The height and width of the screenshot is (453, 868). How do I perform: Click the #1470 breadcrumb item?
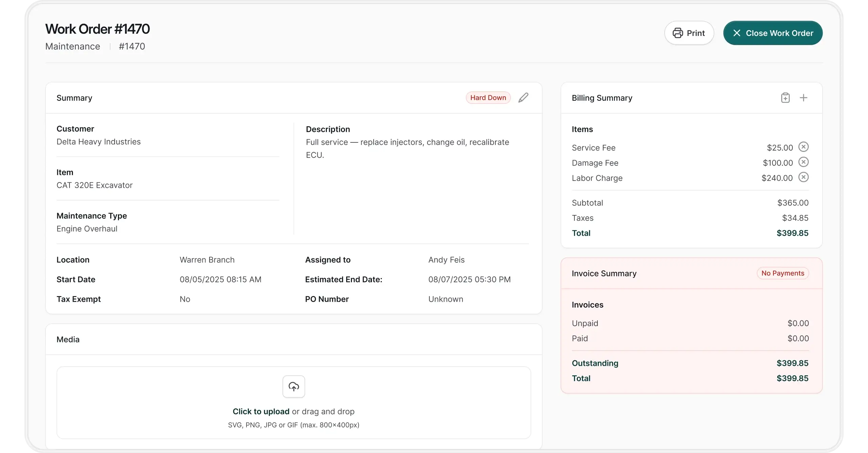[x=132, y=46]
